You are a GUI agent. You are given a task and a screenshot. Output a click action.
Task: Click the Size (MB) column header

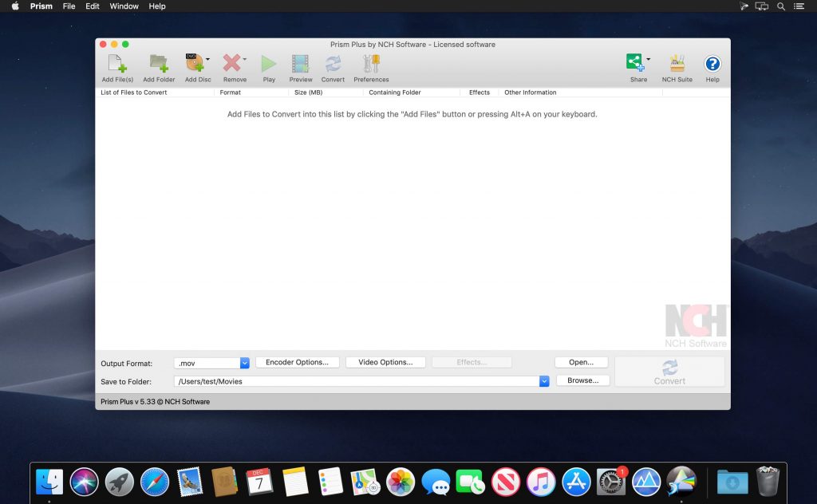pos(326,93)
